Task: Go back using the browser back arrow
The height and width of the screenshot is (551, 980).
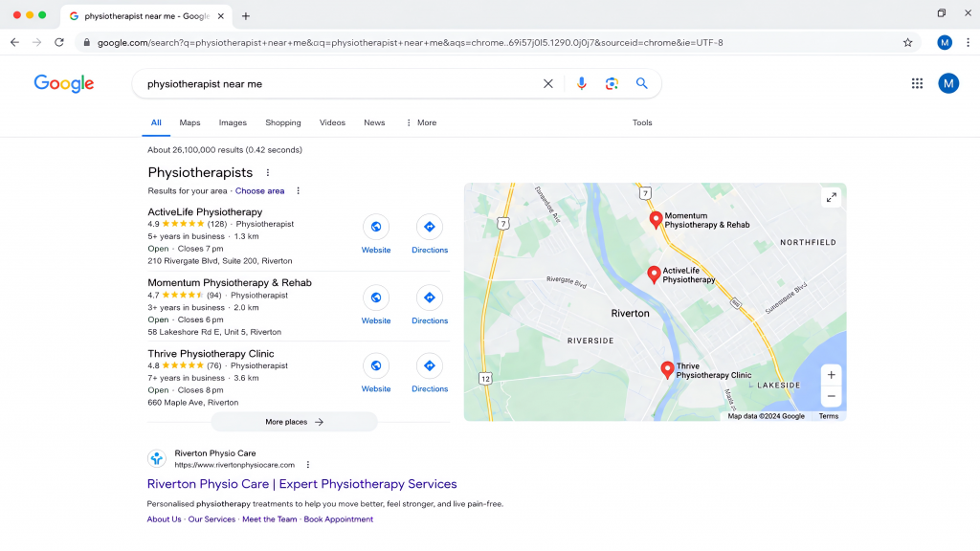Action: [x=14, y=42]
